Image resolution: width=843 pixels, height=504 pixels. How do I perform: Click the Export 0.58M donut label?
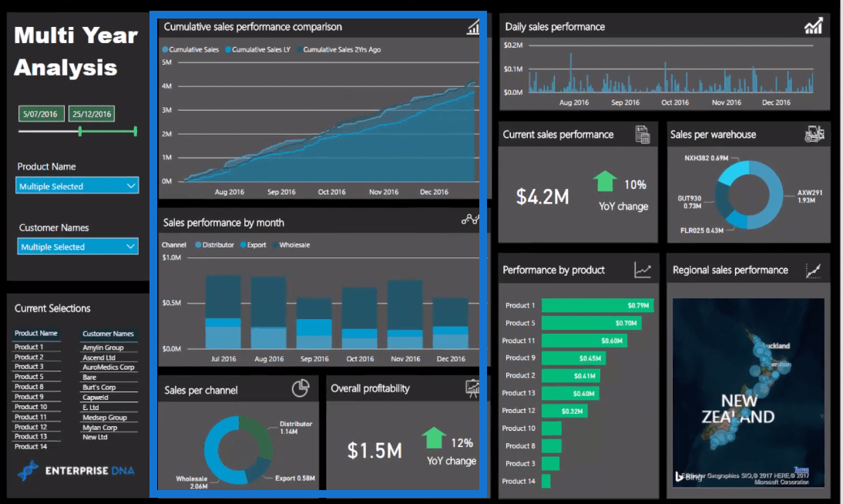click(x=295, y=478)
